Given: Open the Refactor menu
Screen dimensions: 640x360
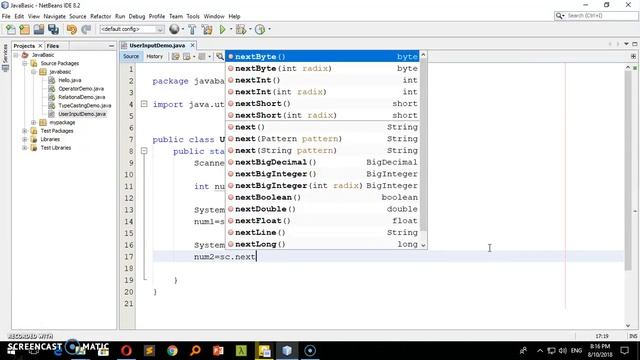Looking at the screenshot, I should coord(100,16).
